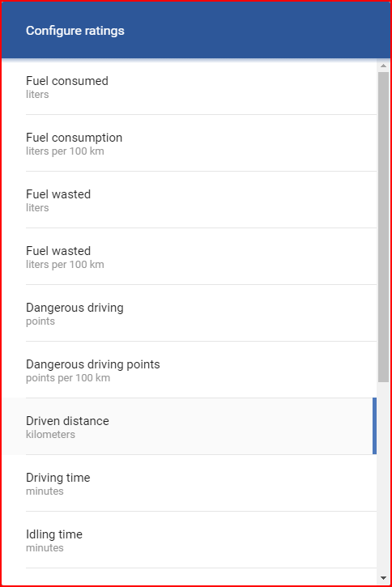Select the Driving time rating
Viewport: 392px width, 587px height.
pyautogui.click(x=189, y=483)
